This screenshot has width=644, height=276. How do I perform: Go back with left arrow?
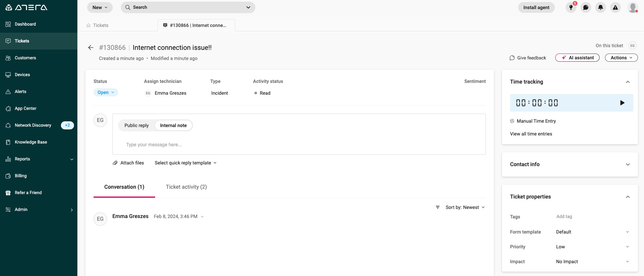[x=91, y=48]
